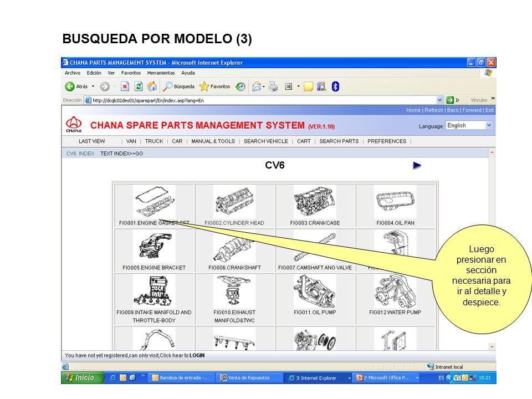Open FIG009 Intake Manifold thumbnail
This screenshot has height=399, width=532.
point(154,292)
